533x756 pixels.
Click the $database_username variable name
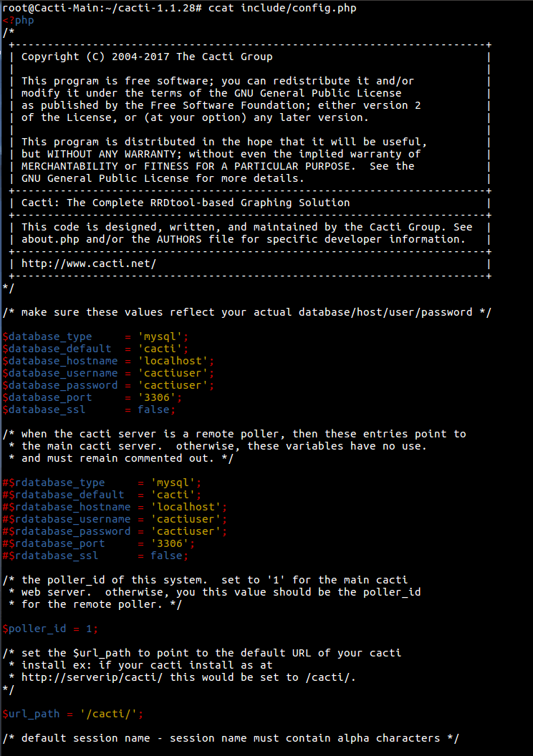pyautogui.click(x=60, y=373)
